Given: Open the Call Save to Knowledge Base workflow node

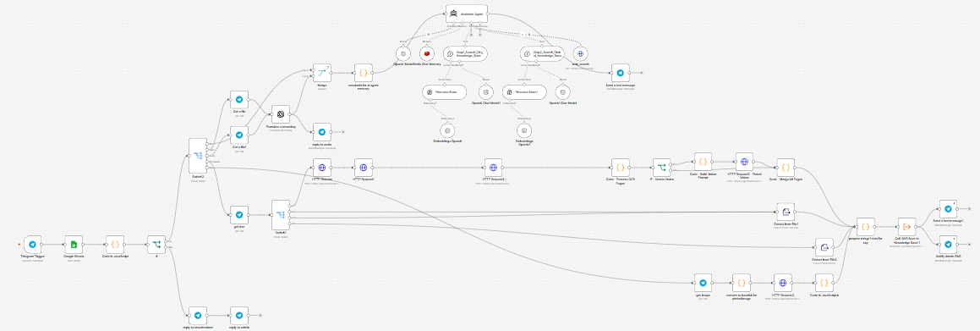Looking at the screenshot, I should (x=906, y=227).
